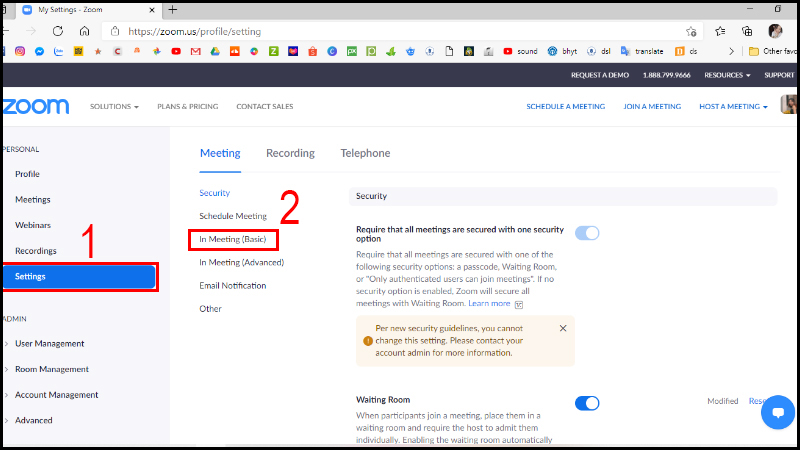Show more bookmarks chevron
Viewport: 800px width, 450px height.
731,51
